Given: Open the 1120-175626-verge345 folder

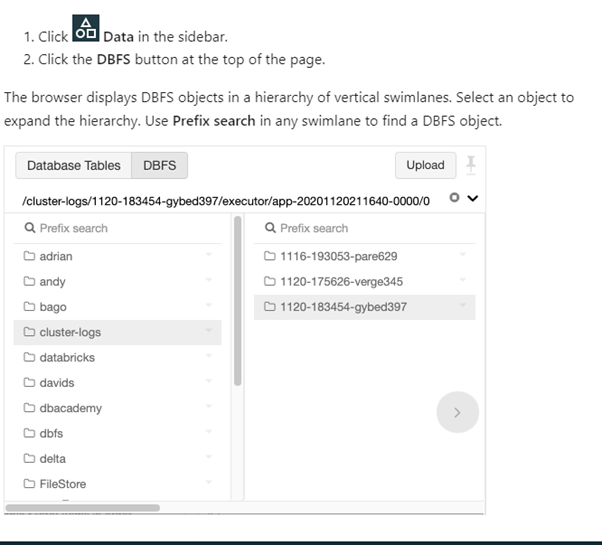Looking at the screenshot, I should (341, 282).
